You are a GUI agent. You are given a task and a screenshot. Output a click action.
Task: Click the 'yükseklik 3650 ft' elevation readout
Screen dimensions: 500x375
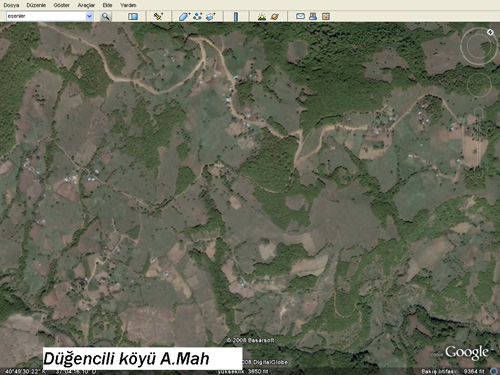click(243, 371)
